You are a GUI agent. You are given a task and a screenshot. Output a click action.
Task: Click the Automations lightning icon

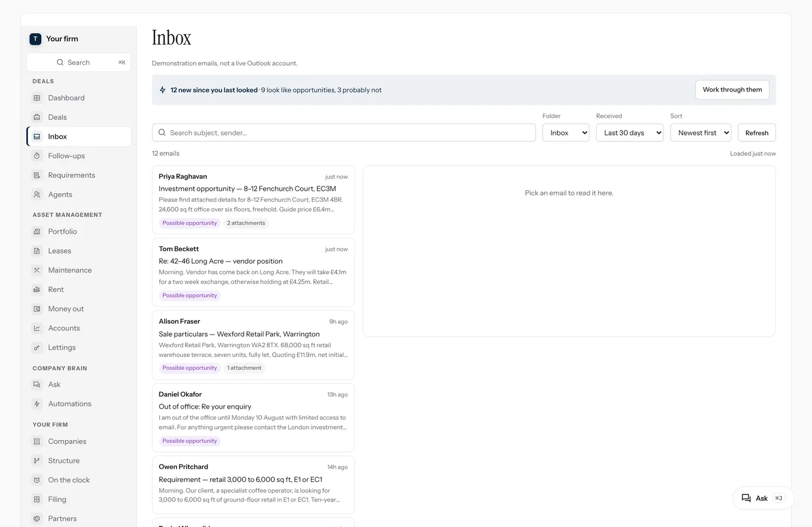tap(37, 404)
